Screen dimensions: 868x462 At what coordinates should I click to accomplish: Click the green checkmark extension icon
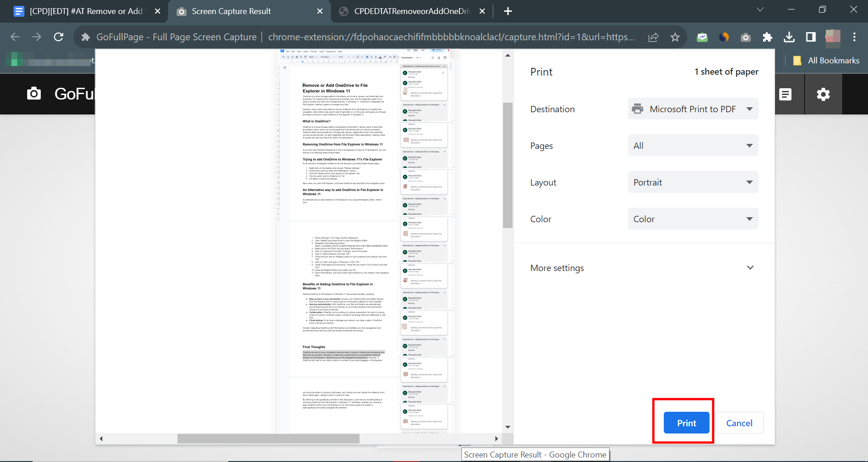702,37
